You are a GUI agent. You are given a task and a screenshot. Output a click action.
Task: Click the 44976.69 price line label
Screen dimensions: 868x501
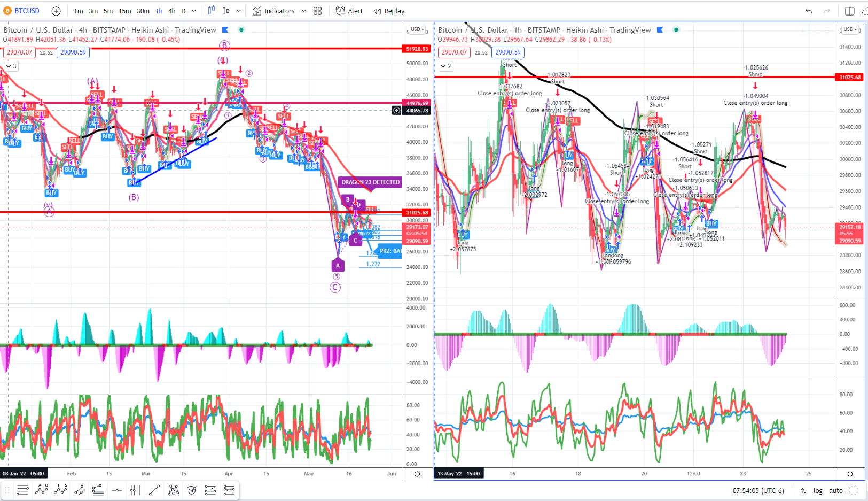click(417, 103)
